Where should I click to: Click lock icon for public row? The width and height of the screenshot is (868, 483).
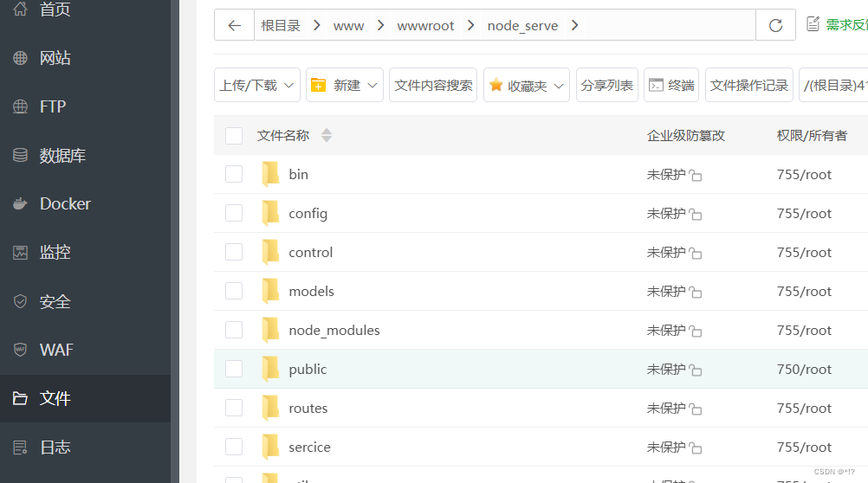[696, 370]
